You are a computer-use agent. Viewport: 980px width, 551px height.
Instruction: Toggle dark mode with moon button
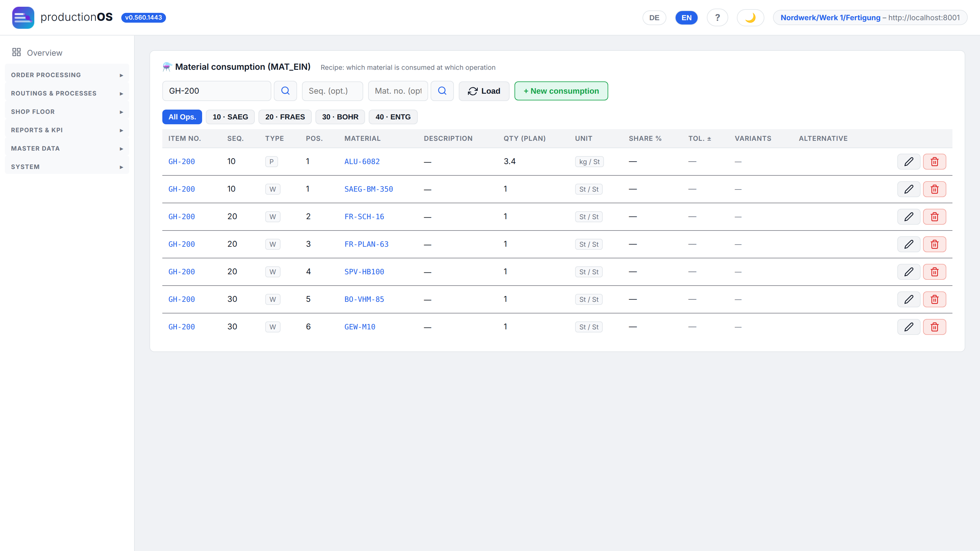750,17
